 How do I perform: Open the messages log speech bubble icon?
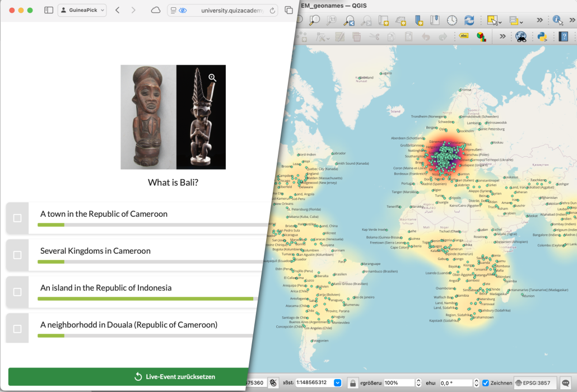point(566,383)
